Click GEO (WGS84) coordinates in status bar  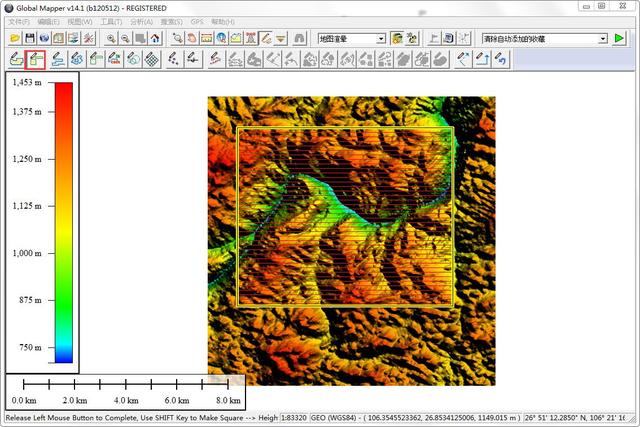click(x=416, y=418)
